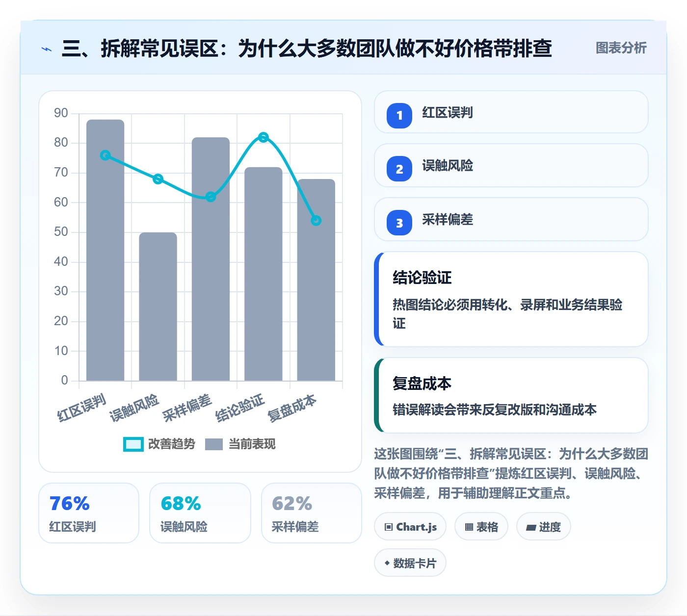Click the 结论验证 bar in the chart
Image resolution: width=687 pixels, height=616 pixels.
tap(264, 274)
